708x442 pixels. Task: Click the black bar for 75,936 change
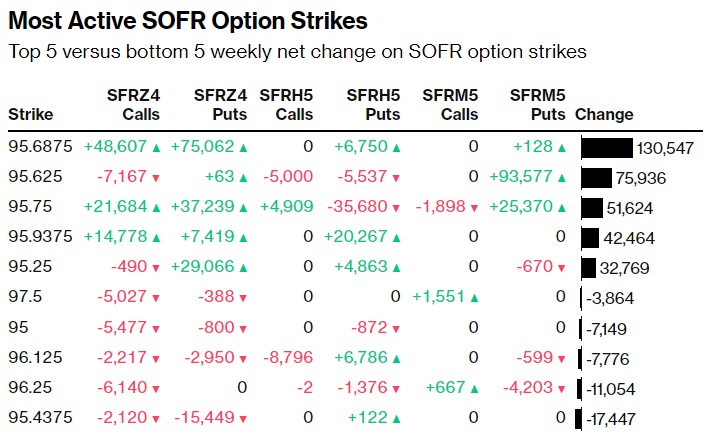click(595, 178)
